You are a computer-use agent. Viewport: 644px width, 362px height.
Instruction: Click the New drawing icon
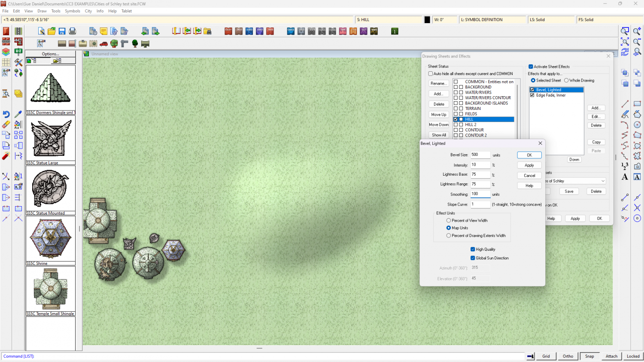41,31
